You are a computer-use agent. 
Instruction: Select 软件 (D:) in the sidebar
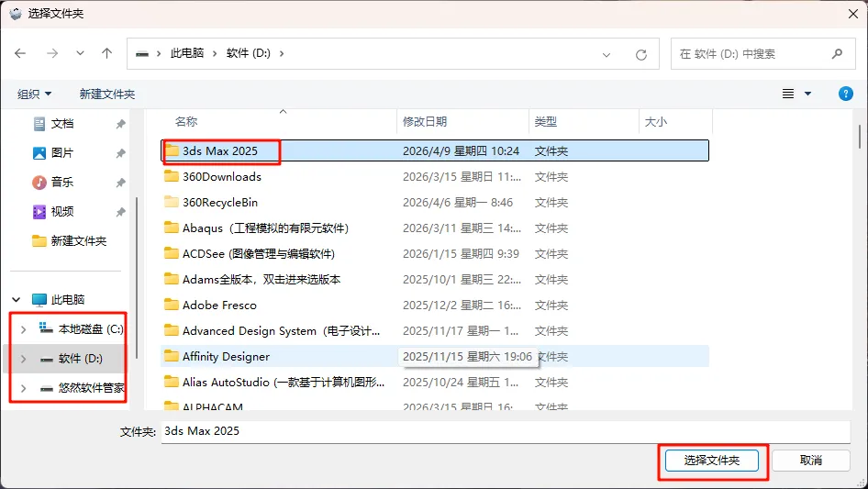pos(80,359)
